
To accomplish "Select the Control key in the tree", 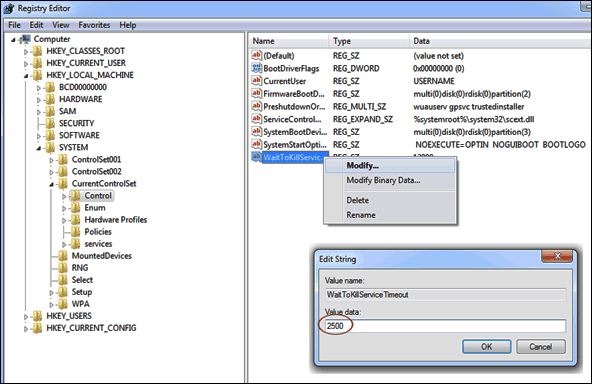I will coord(98,196).
